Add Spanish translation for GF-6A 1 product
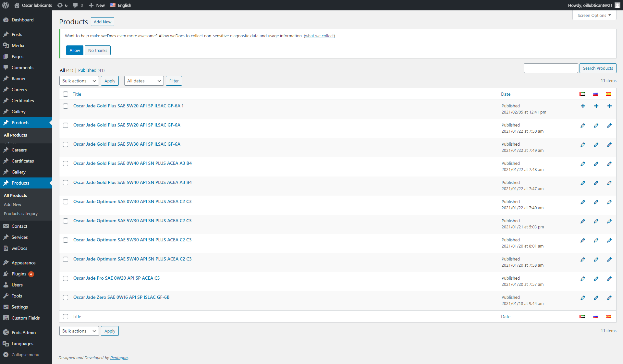 click(x=609, y=106)
